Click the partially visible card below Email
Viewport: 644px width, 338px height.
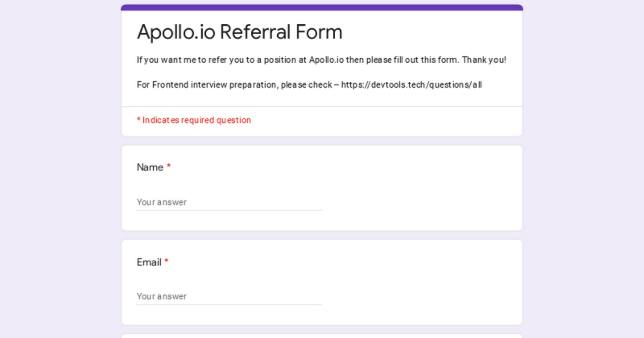tap(322, 336)
